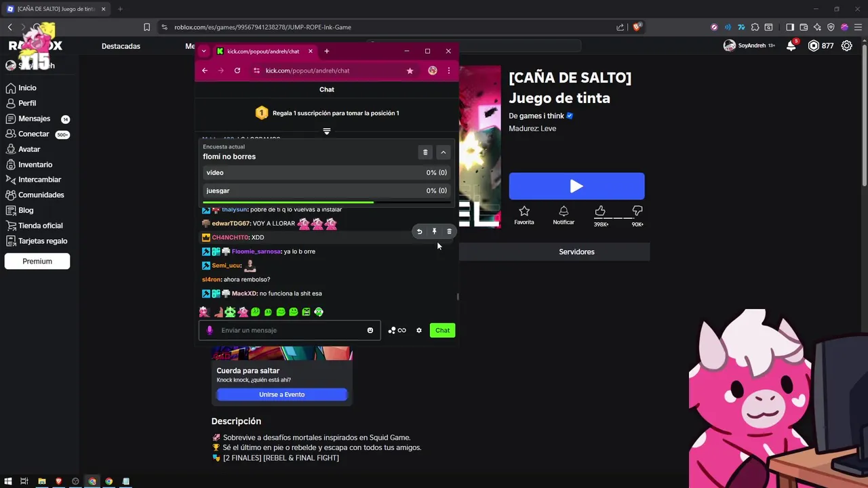Open SoyAndreh profile in Roblox header
The image size is (868, 488).
749,46
